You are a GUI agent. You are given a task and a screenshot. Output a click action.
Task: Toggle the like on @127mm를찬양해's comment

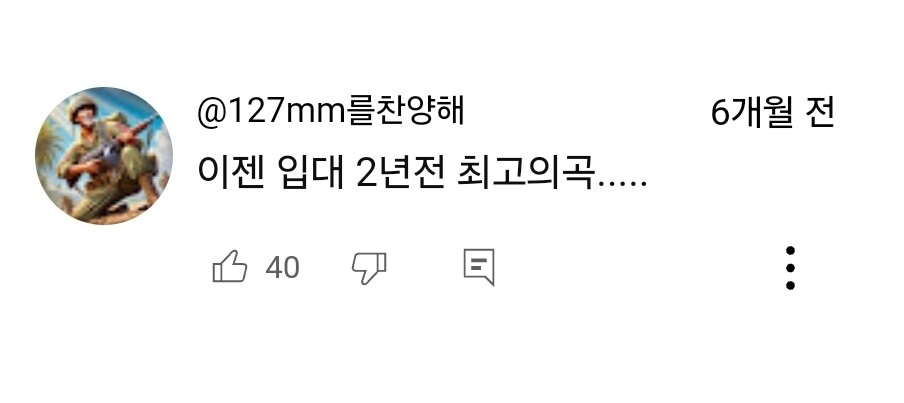[229, 266]
